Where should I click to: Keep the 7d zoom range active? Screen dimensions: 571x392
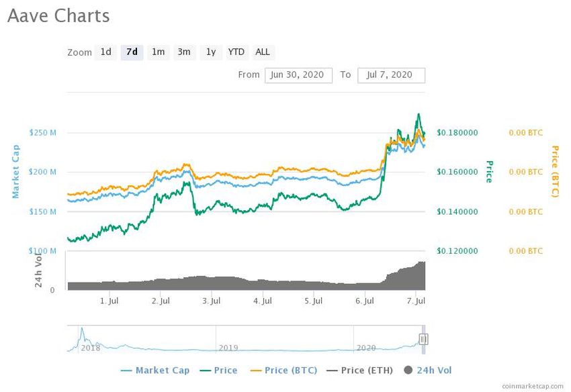[x=132, y=52]
